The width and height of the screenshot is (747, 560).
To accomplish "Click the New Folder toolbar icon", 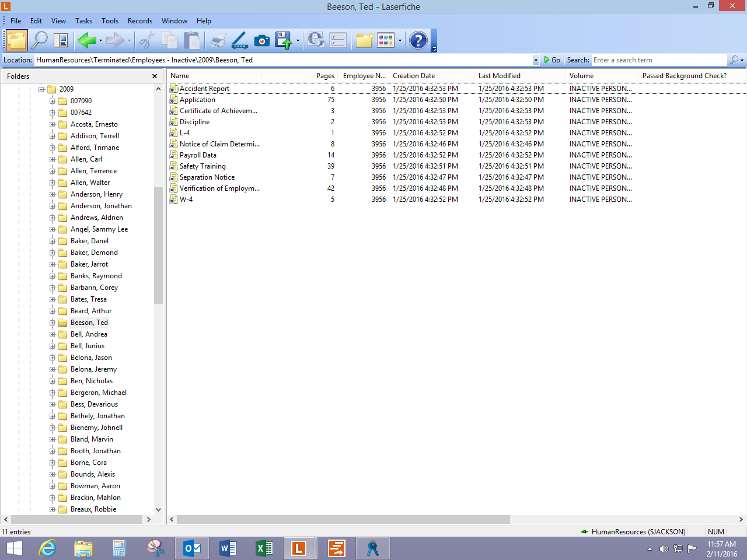I will point(364,40).
